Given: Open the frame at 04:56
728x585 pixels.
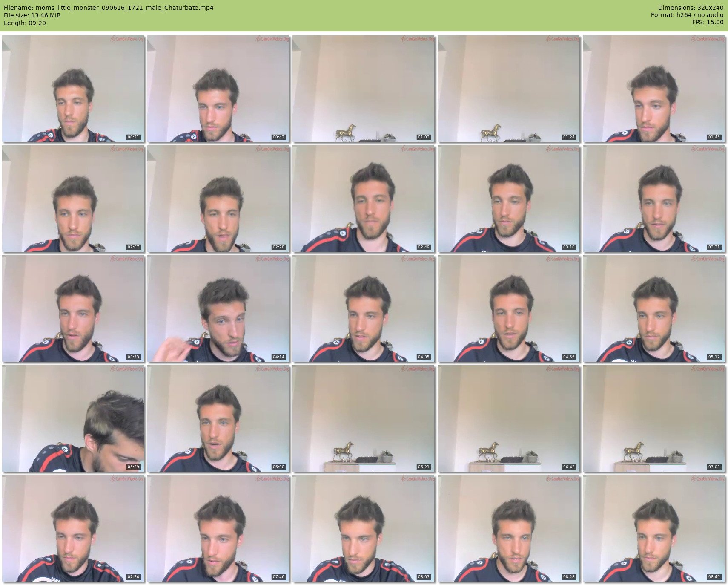Looking at the screenshot, I should pyautogui.click(x=509, y=308).
